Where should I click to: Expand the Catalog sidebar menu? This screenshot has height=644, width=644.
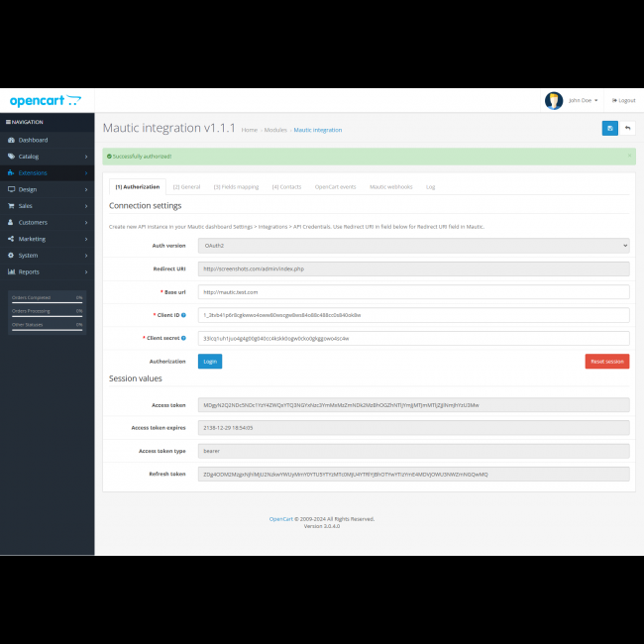[47, 157]
